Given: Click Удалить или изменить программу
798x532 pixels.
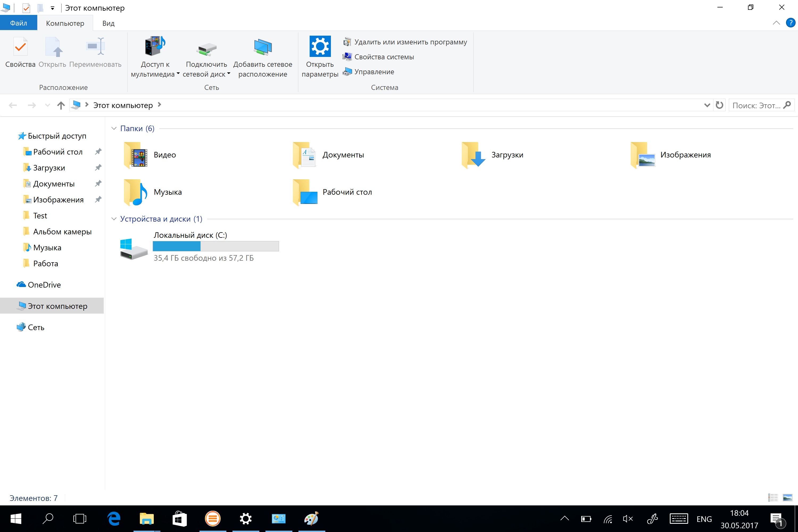Looking at the screenshot, I should click(x=405, y=42).
